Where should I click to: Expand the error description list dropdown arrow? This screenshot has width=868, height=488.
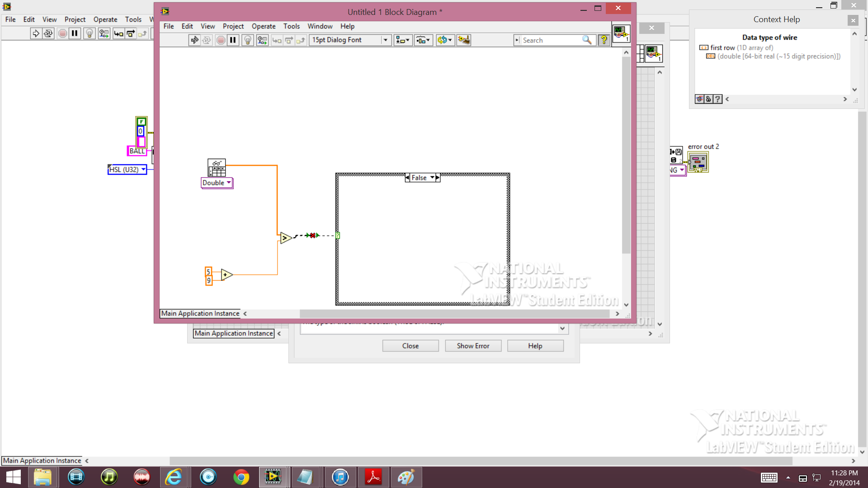[x=562, y=328]
